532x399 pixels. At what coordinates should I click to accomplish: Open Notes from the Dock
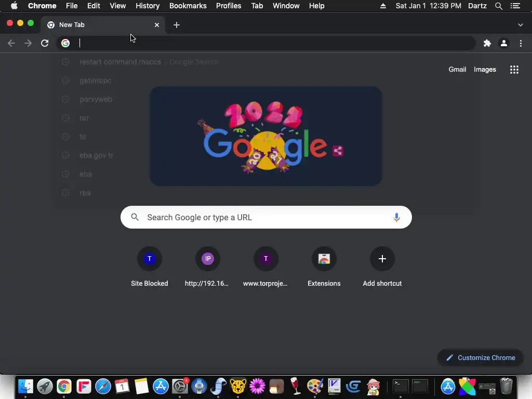141,386
